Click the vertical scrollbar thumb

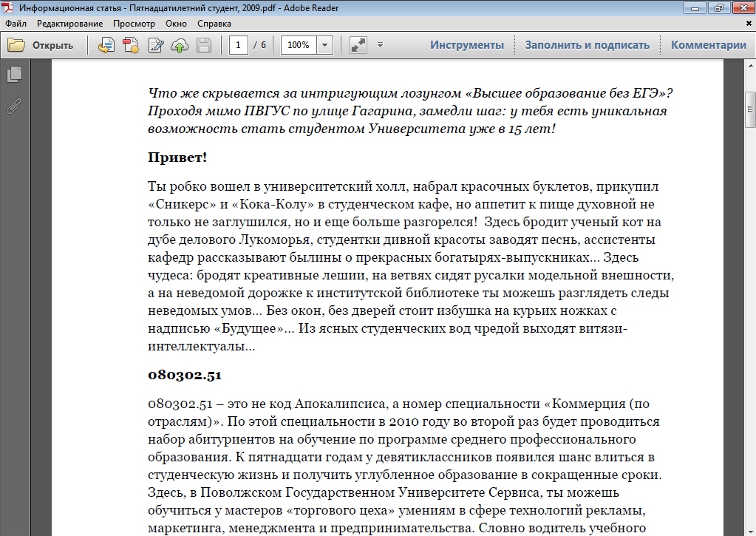tap(750, 109)
